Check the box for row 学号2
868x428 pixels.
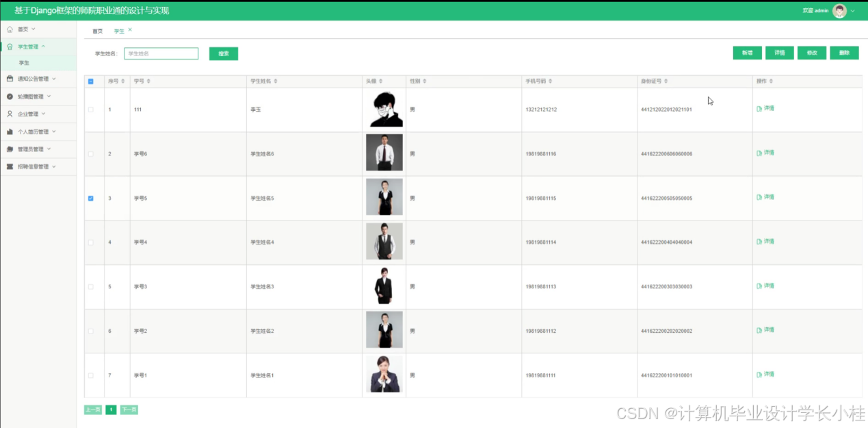tap(91, 331)
